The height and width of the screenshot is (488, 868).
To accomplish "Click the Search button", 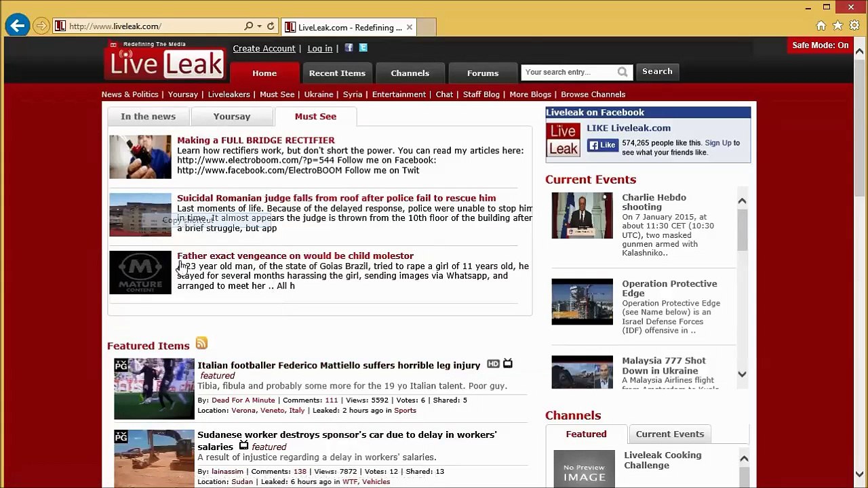I will click(x=657, y=71).
